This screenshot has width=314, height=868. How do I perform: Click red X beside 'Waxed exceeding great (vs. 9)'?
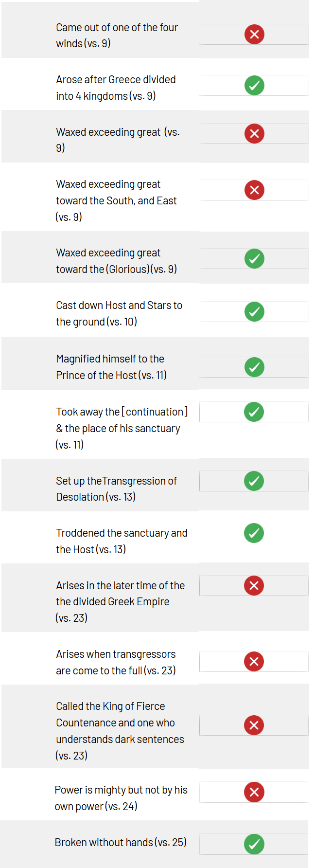pos(254,134)
